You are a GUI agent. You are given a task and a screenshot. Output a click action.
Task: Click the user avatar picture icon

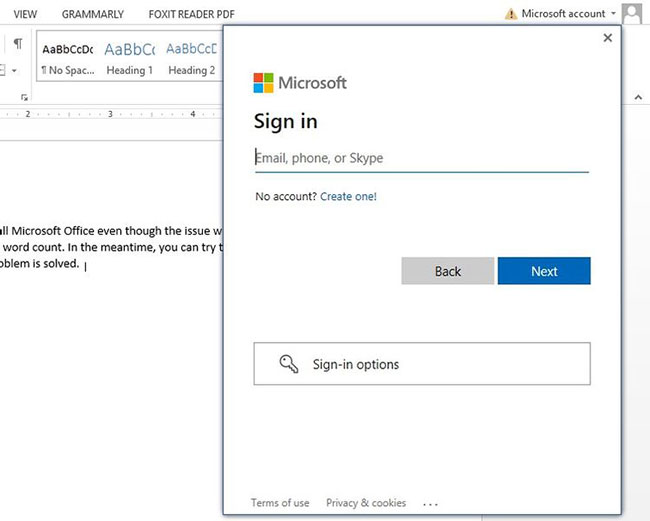tap(631, 14)
